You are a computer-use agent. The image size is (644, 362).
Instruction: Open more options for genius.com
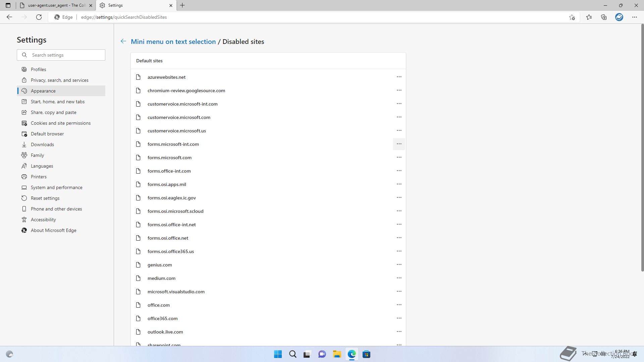tap(399, 264)
